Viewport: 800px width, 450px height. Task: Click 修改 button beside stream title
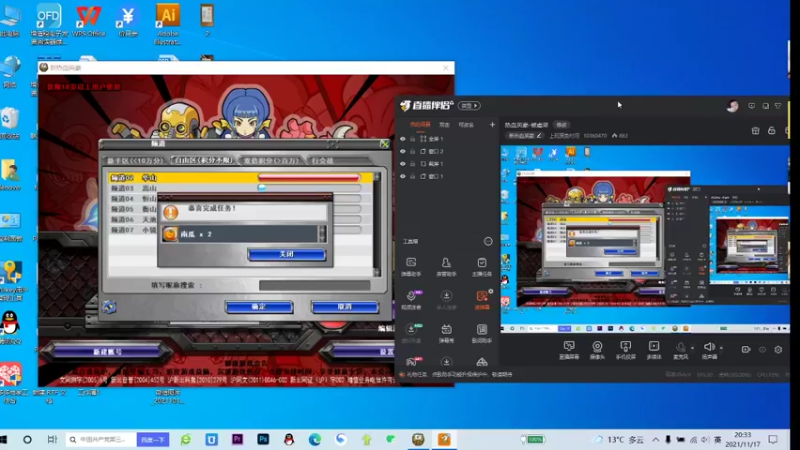tap(562, 124)
